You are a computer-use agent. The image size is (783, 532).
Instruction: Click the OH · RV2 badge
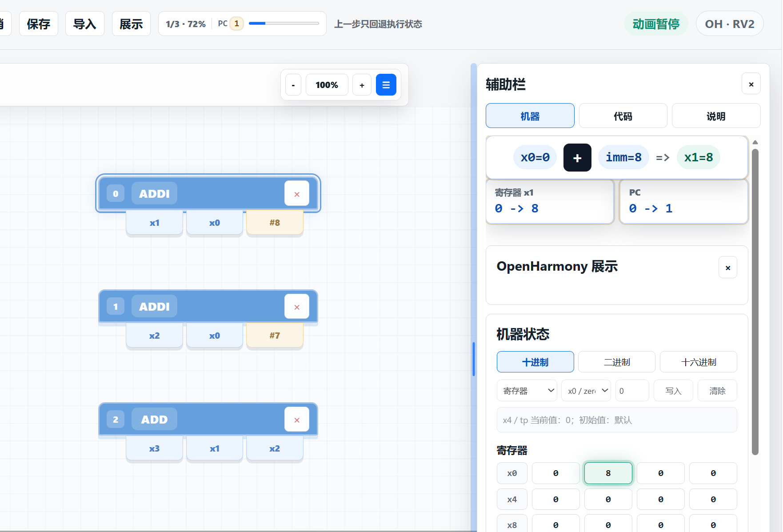pos(730,24)
